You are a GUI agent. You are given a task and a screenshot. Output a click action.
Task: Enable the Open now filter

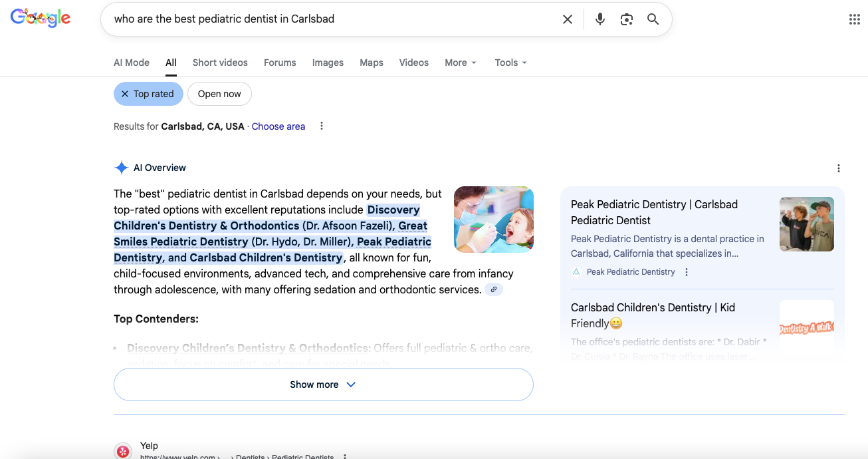coord(219,94)
